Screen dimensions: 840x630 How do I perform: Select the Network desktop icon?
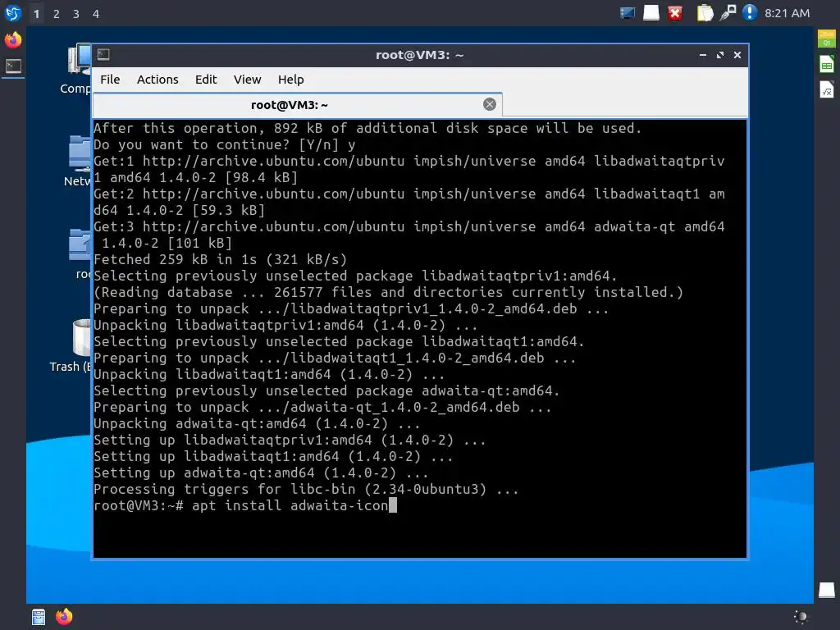[78, 162]
